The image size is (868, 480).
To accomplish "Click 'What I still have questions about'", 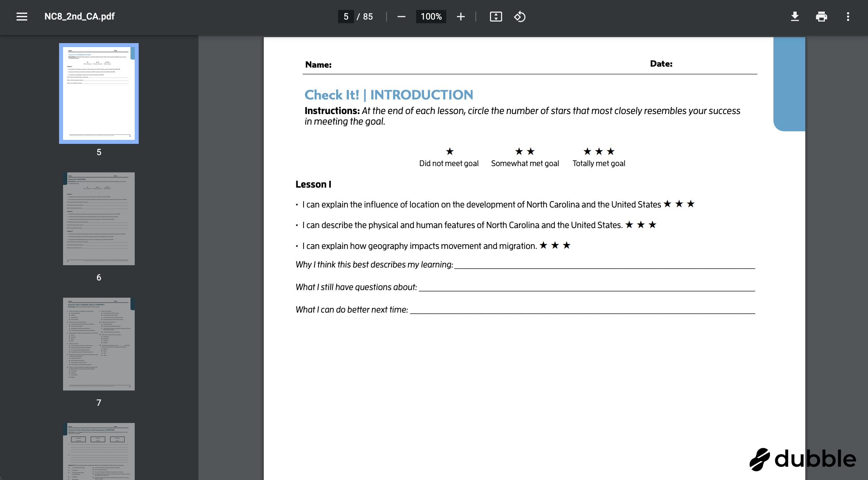I will [x=356, y=287].
